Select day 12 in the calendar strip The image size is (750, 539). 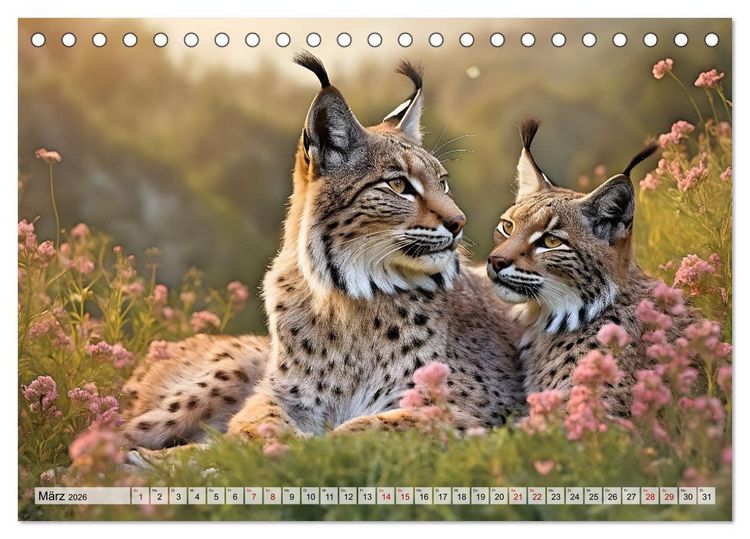pyautogui.click(x=348, y=496)
